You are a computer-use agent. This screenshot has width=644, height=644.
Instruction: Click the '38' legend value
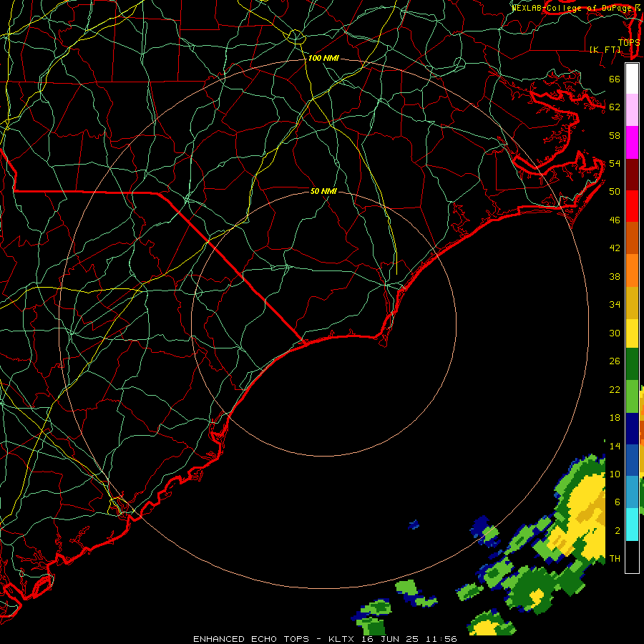(x=615, y=276)
